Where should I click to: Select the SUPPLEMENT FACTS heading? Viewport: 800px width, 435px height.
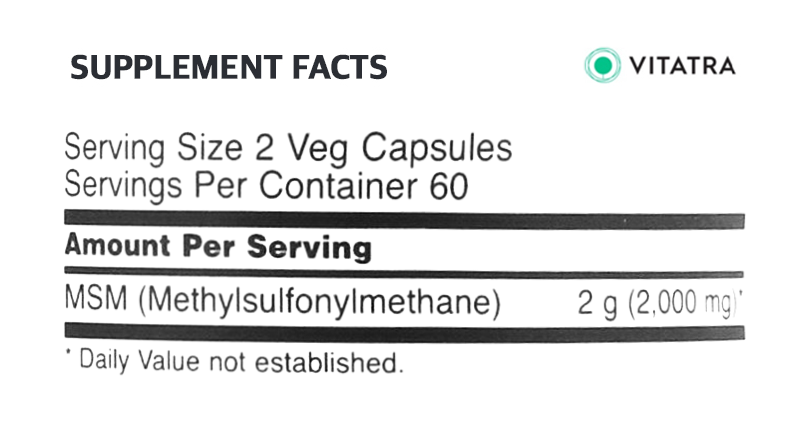(229, 67)
